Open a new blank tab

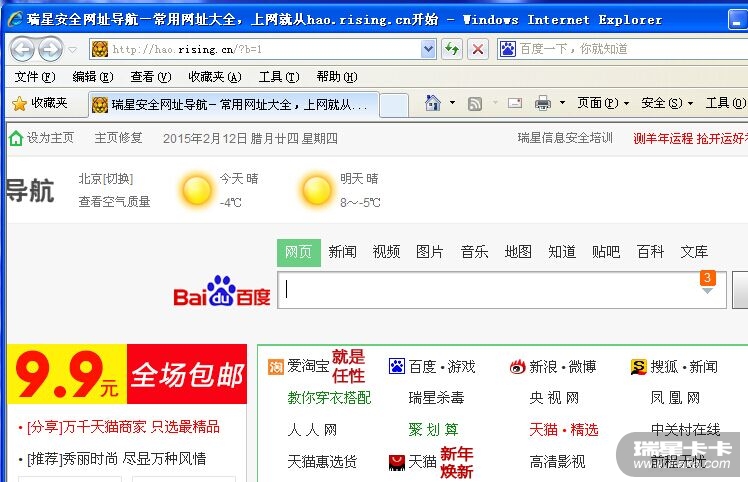click(x=394, y=105)
